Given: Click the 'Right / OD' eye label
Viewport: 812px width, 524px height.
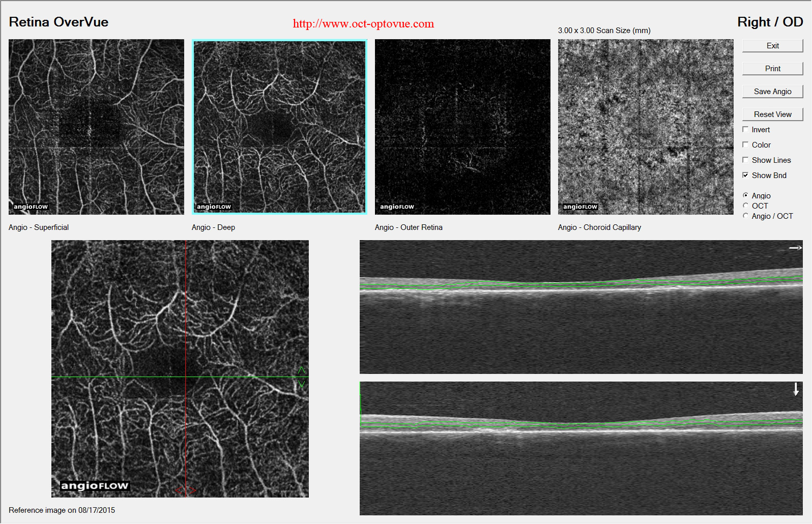Looking at the screenshot, I should [770, 22].
